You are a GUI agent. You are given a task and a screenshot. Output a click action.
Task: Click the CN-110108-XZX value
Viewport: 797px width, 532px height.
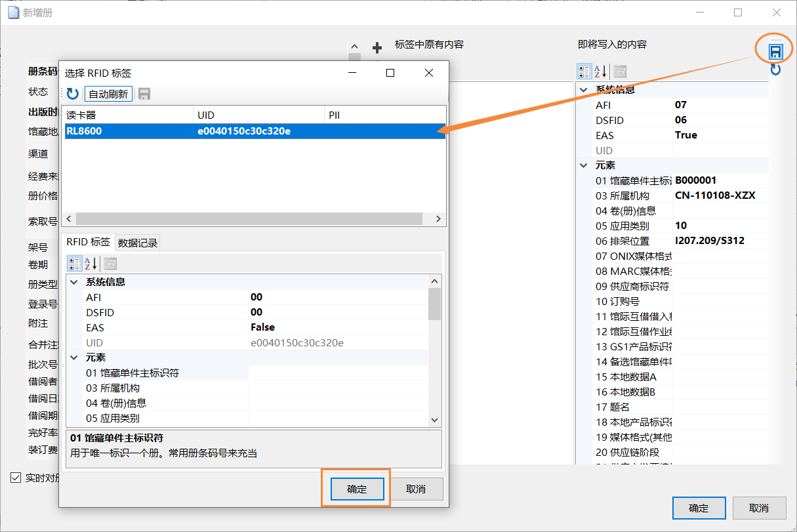click(x=716, y=195)
